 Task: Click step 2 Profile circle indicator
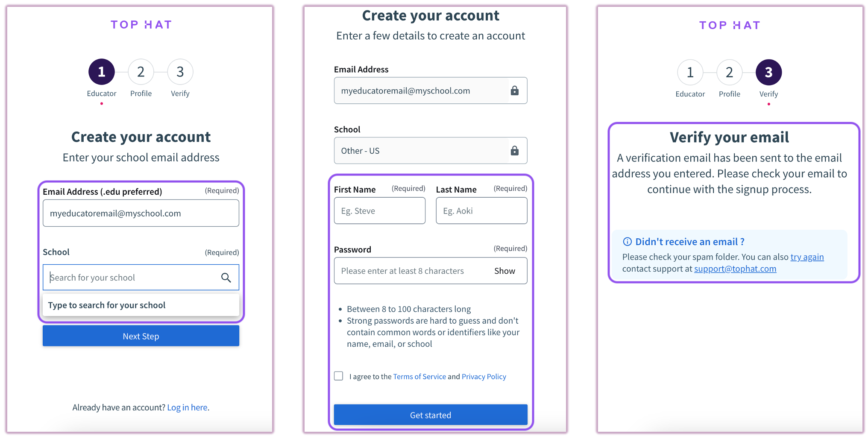[141, 72]
